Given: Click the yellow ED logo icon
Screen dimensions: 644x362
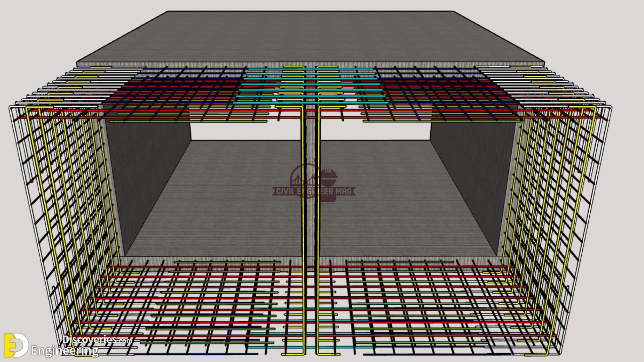Looking at the screenshot, I should [16, 345].
